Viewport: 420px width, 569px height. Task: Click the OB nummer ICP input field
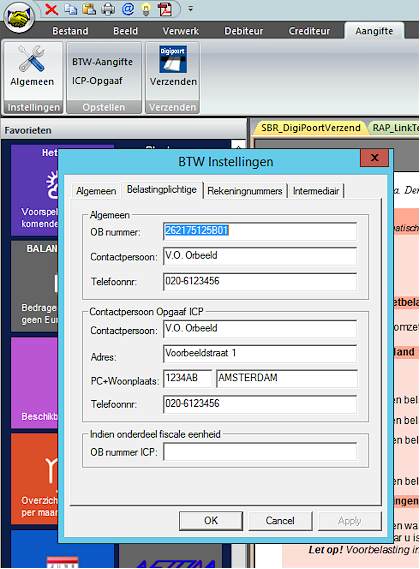[x=260, y=452]
